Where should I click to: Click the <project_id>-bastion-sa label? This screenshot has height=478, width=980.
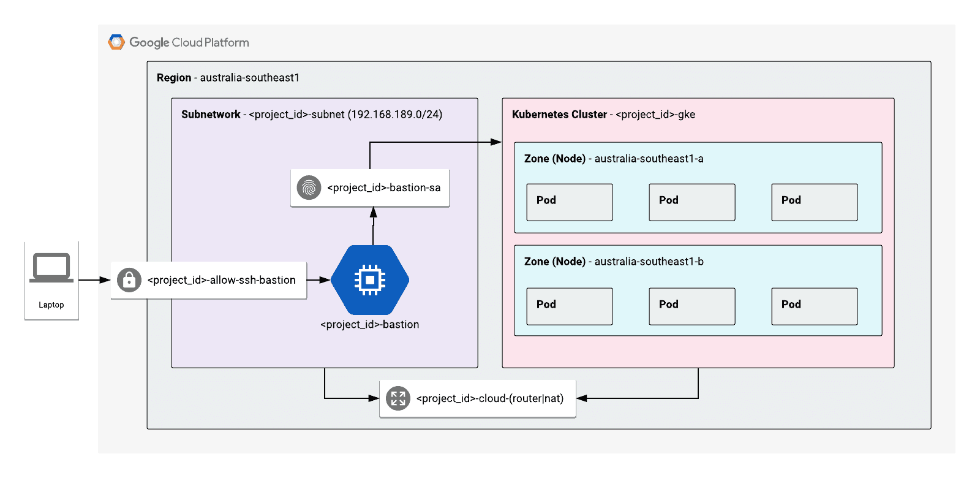(384, 188)
